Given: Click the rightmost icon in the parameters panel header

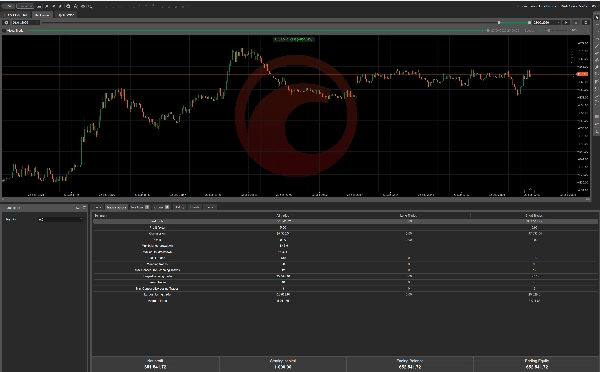Looking at the screenshot, I should click(84, 207).
